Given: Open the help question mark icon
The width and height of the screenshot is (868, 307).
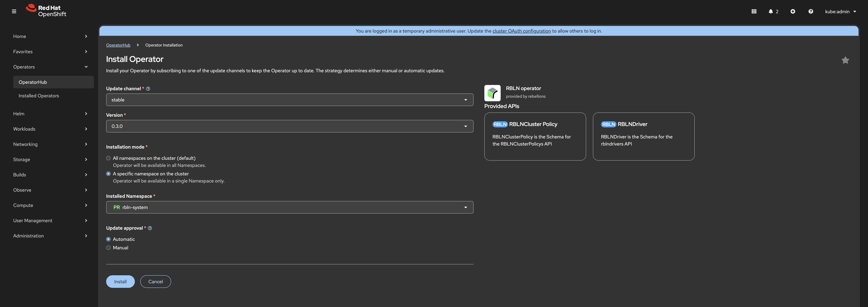Looking at the screenshot, I should click(810, 12).
